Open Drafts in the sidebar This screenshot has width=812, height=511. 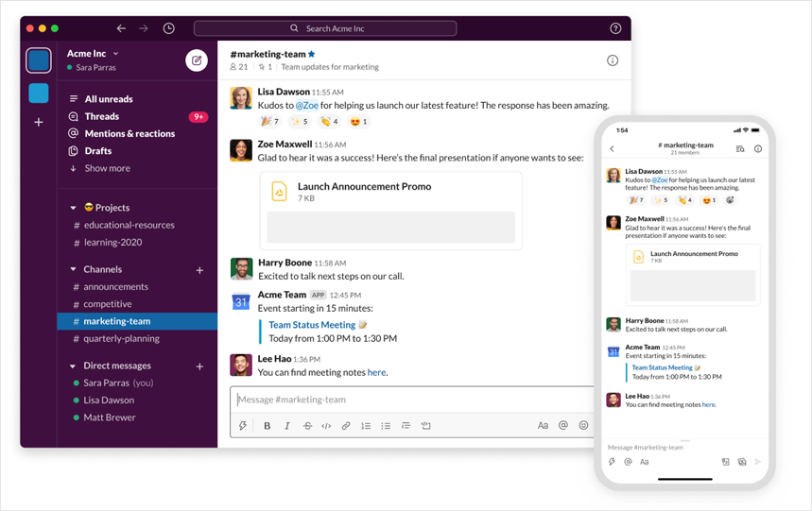point(98,150)
